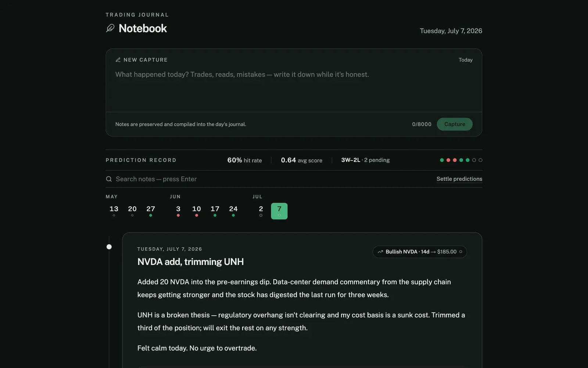The width and height of the screenshot is (588, 368).
Task: Click the Bullish NVDA 14d prediction badge
Action: [420, 252]
